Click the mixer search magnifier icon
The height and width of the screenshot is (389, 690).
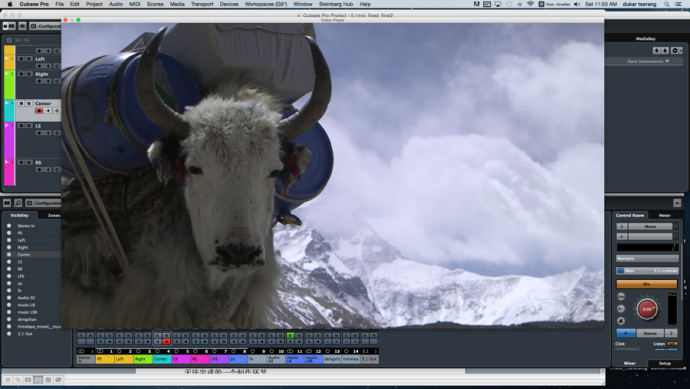(18, 203)
